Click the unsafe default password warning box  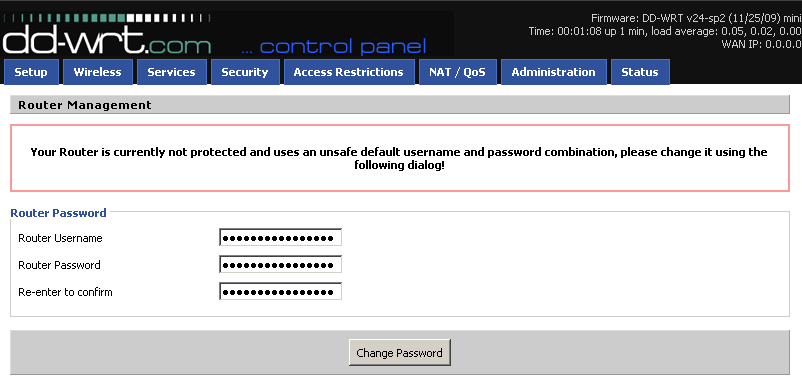tap(400, 159)
